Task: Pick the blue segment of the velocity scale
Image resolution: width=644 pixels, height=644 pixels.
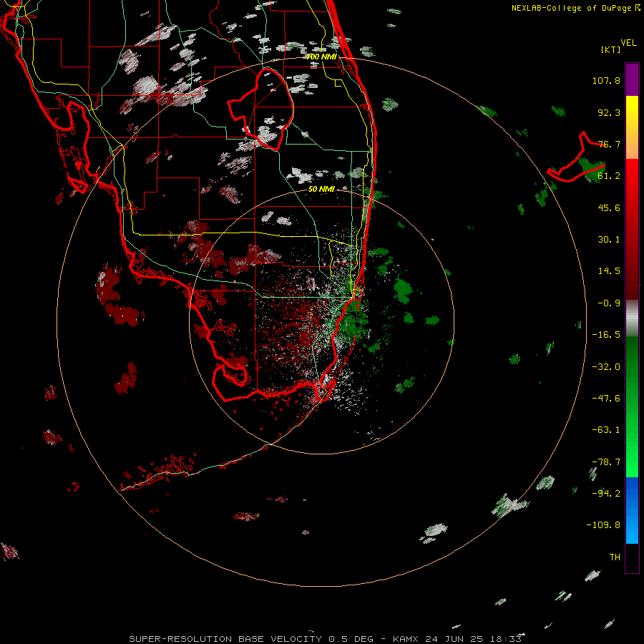Action: 632,510
